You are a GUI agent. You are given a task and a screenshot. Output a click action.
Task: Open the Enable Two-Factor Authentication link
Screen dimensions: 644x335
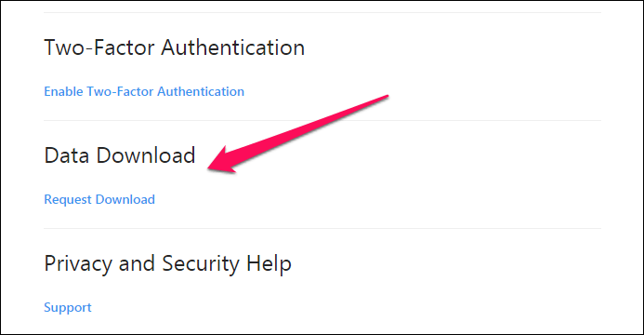[x=144, y=91]
